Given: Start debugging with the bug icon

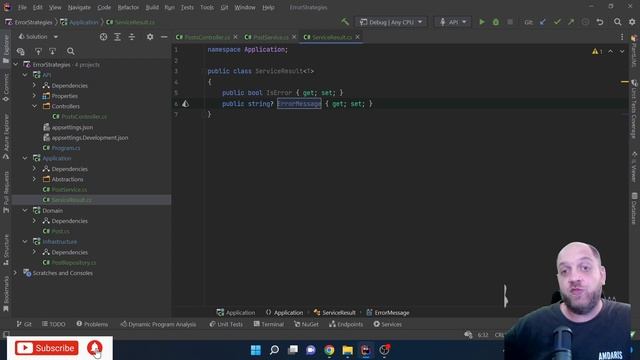Looking at the screenshot, I should pos(496,22).
